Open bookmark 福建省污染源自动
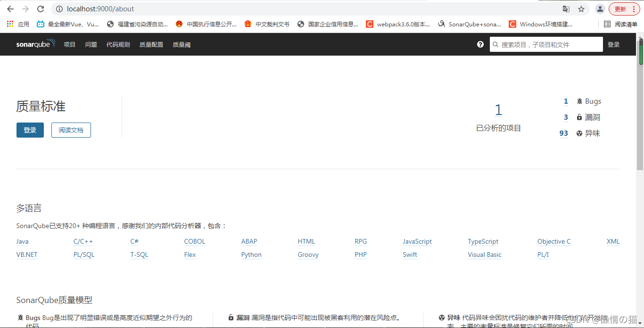644x328 pixels. click(x=137, y=24)
